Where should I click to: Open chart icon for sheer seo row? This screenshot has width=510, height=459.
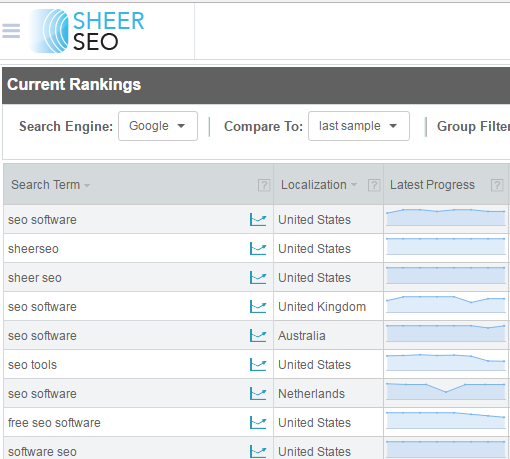pos(258,278)
